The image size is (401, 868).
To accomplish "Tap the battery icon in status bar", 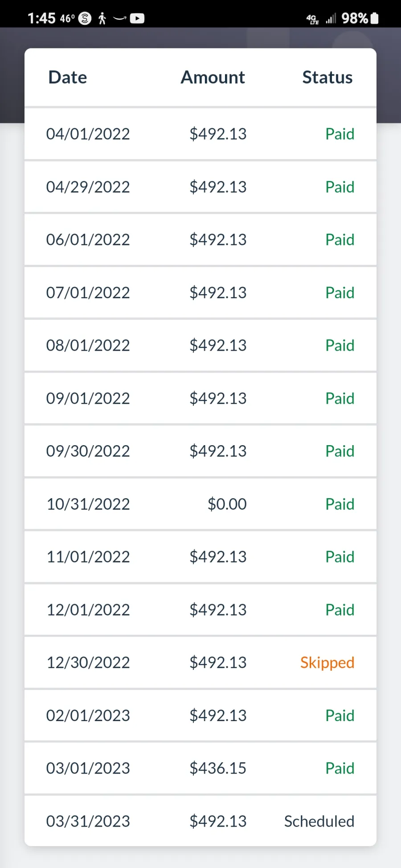I will [x=375, y=18].
